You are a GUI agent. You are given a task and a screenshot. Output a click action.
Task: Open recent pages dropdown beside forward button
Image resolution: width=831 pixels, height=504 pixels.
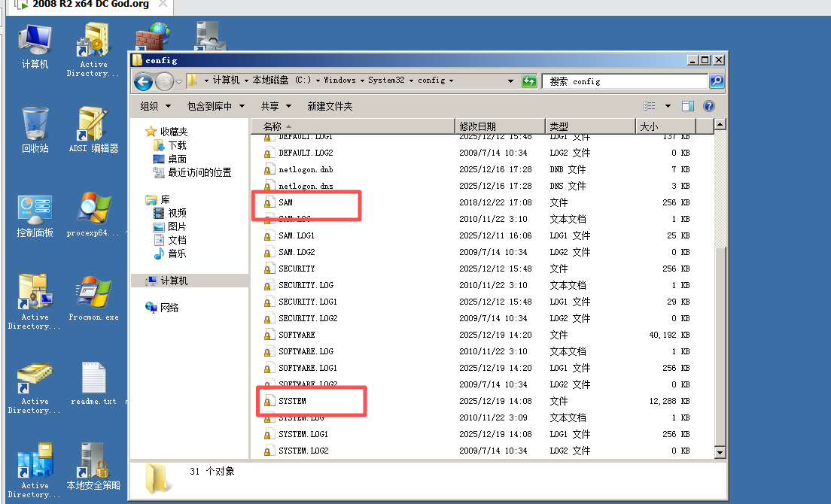pos(178,81)
